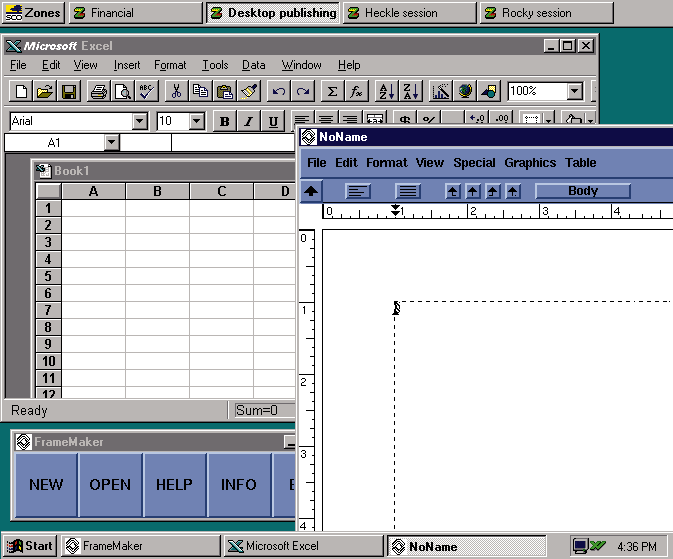This screenshot has height=559, width=673.
Task: Open the Special menu in NoName window
Action: [x=474, y=163]
